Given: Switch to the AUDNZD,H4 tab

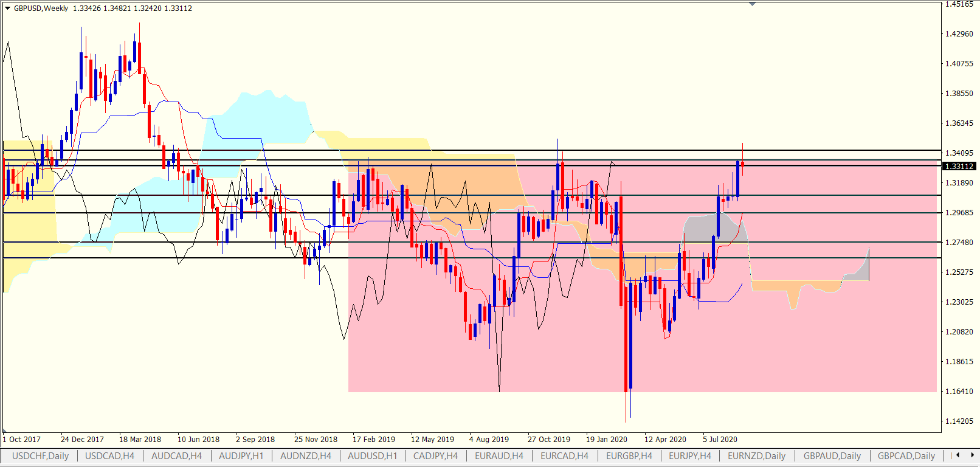Looking at the screenshot, I should click(306, 456).
